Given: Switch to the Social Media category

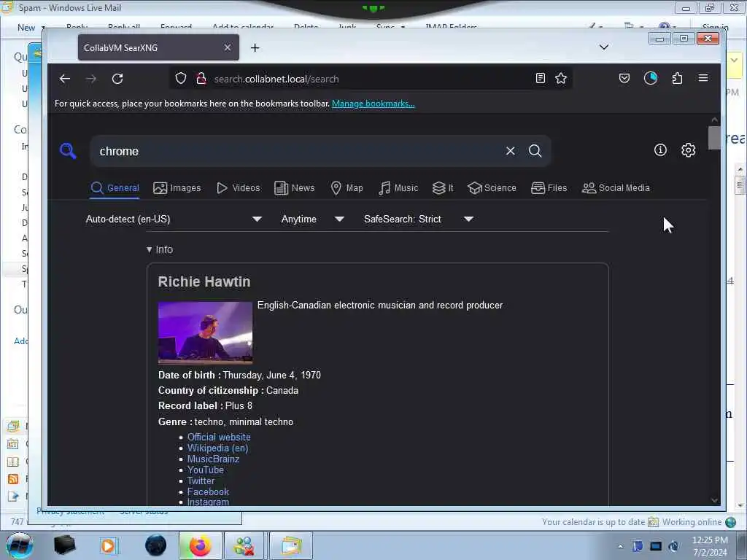Looking at the screenshot, I should (616, 188).
